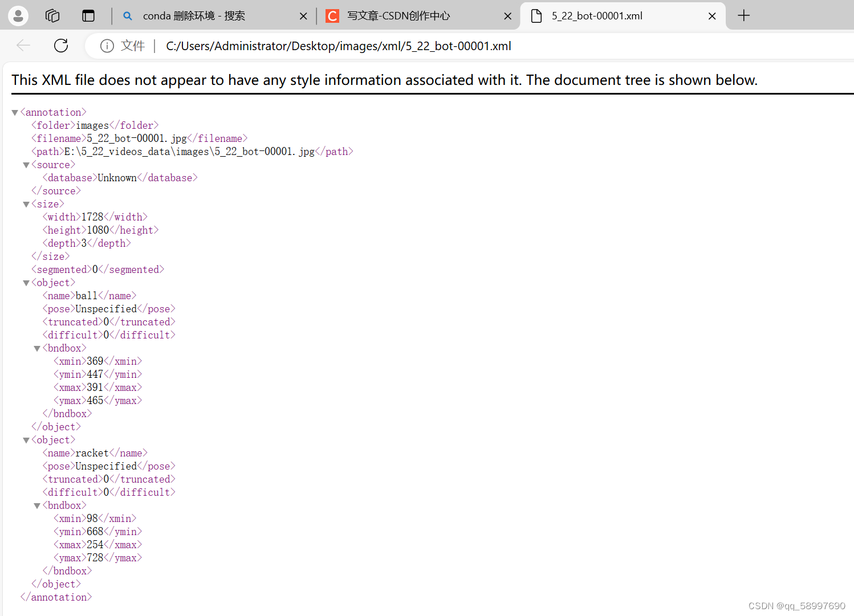Collapse the ball object node

coord(26,283)
